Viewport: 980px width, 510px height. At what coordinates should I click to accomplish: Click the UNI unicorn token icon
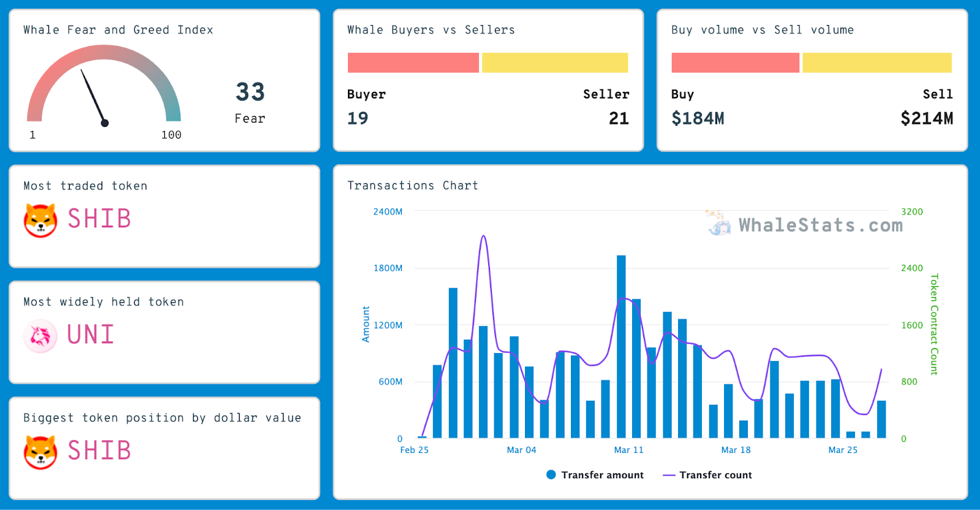pyautogui.click(x=40, y=336)
